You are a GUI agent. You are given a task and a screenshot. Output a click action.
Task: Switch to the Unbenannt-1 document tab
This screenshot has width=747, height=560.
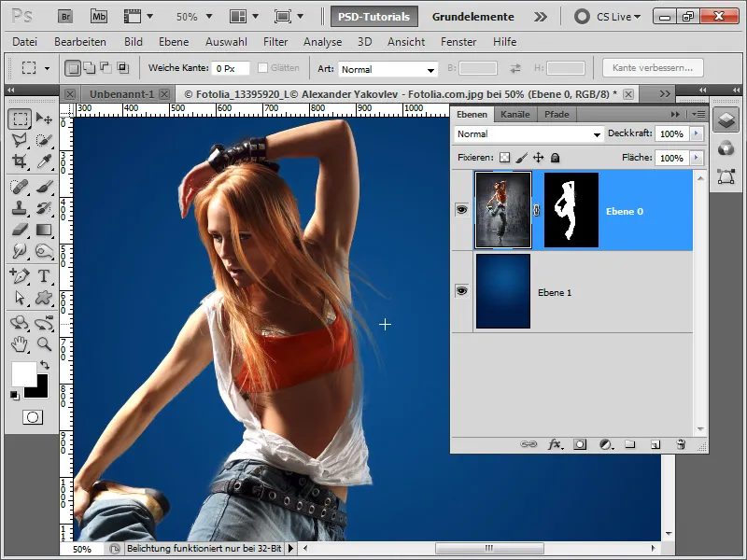click(121, 94)
